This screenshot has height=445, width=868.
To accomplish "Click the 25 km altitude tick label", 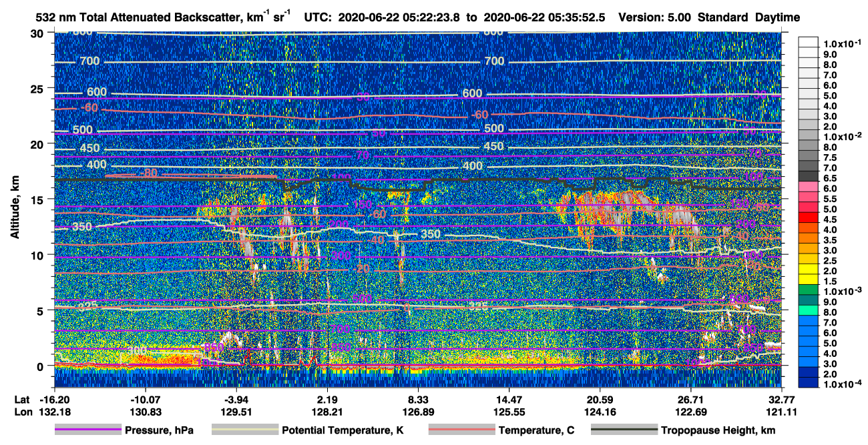I will click(x=38, y=88).
